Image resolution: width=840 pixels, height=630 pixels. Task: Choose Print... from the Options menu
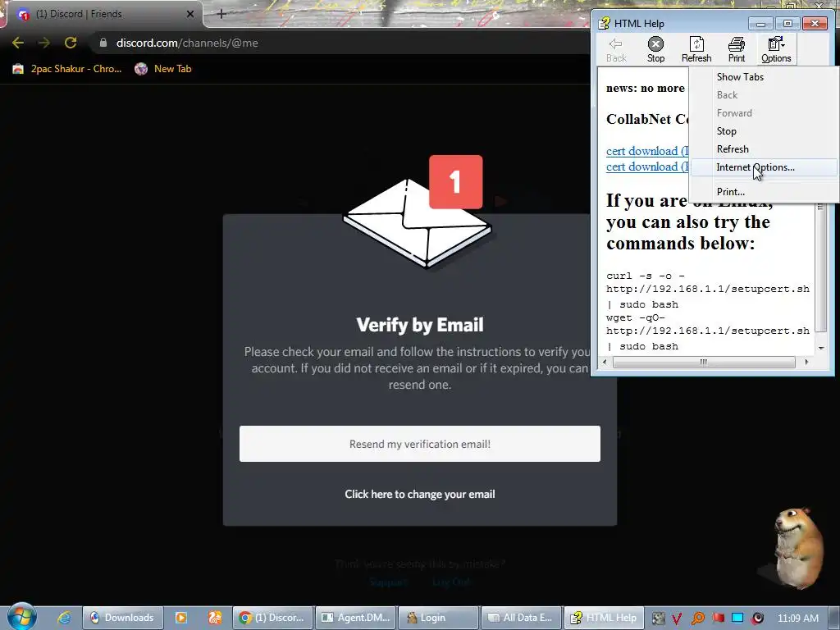[x=731, y=192]
